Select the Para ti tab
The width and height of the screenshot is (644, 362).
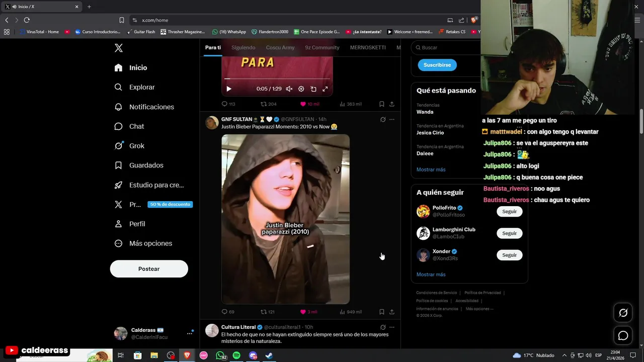tap(213, 48)
